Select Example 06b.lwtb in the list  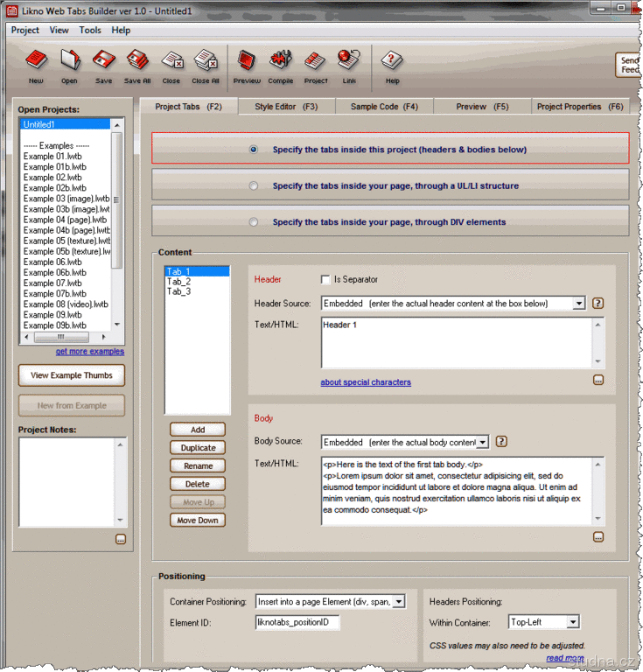pyautogui.click(x=65, y=272)
